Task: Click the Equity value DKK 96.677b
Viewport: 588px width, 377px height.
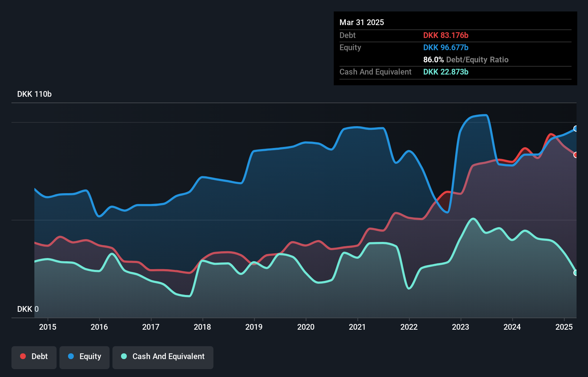Action: [x=445, y=47]
